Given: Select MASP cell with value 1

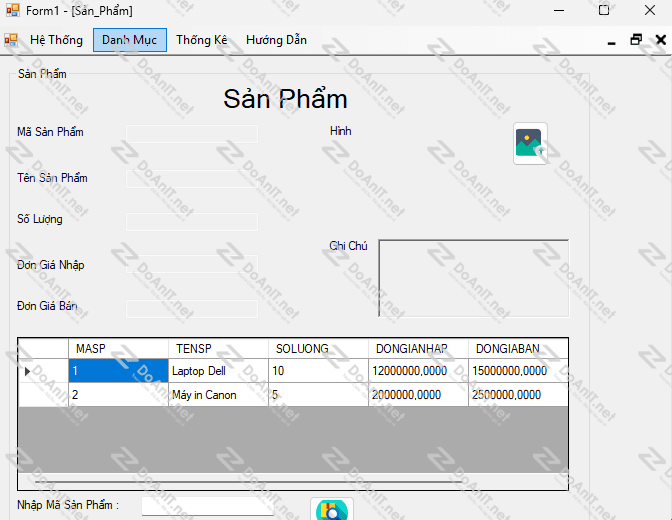Looking at the screenshot, I should (118, 371).
